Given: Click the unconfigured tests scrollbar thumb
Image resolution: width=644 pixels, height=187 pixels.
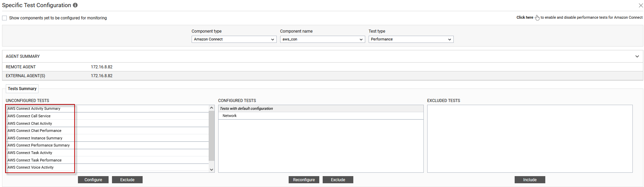Looking at the screenshot, I should pyautogui.click(x=212, y=136).
